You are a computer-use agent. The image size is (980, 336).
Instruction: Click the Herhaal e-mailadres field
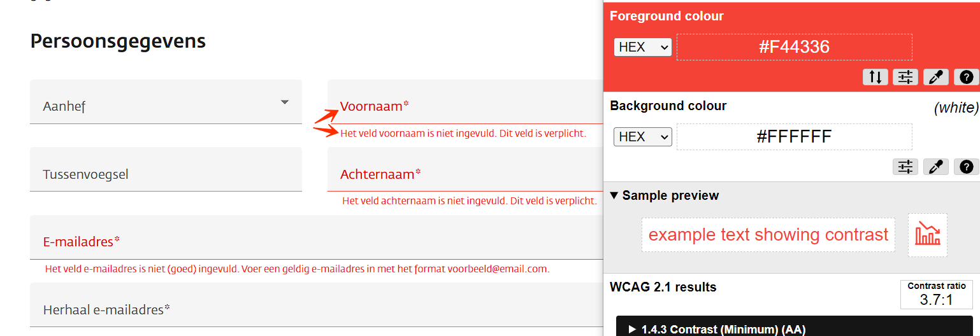click(x=319, y=310)
